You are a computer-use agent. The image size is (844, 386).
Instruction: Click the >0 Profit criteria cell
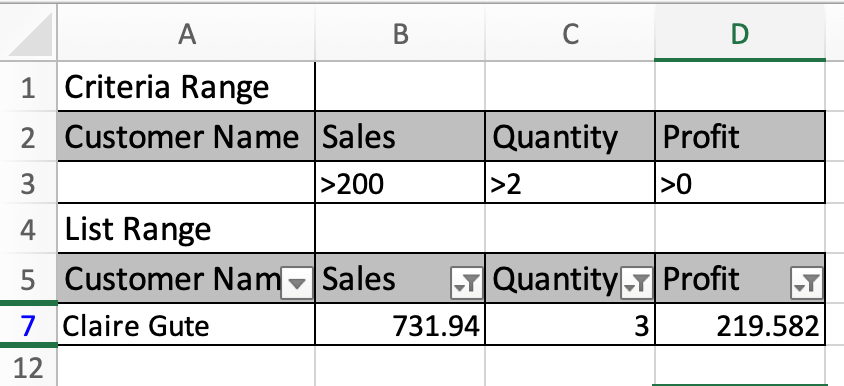[740, 184]
